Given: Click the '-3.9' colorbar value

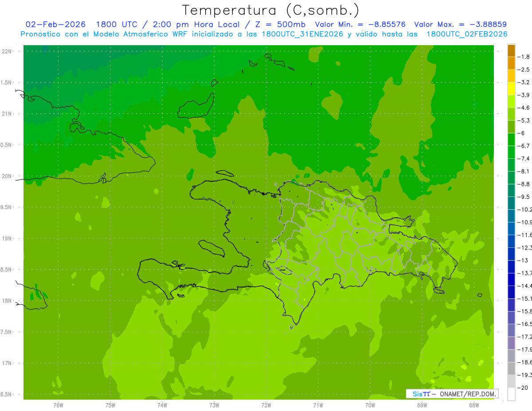Looking at the screenshot, I should click(524, 95).
